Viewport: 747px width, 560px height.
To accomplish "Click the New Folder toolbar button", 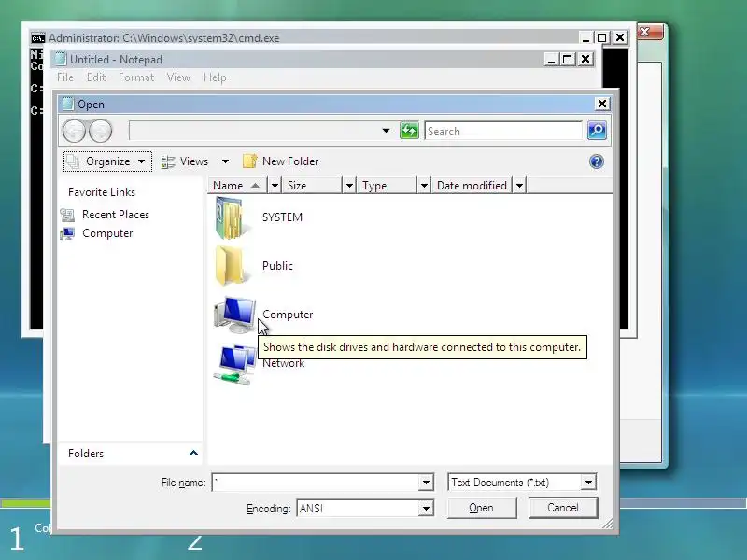I will coord(281,161).
